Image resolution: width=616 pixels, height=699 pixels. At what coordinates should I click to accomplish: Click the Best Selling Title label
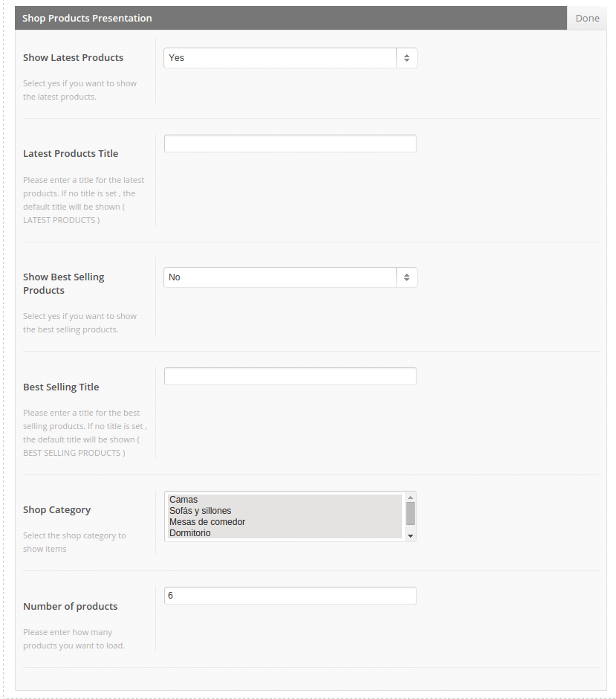[x=61, y=387]
